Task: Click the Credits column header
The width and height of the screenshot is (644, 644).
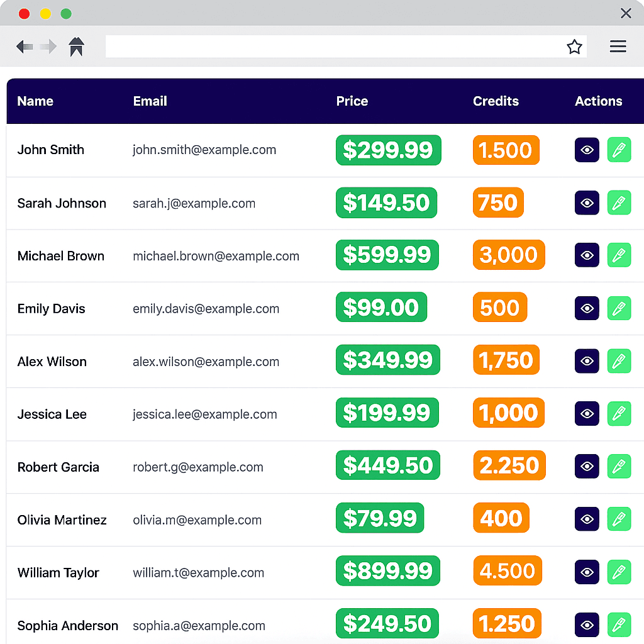Action: coord(496,101)
